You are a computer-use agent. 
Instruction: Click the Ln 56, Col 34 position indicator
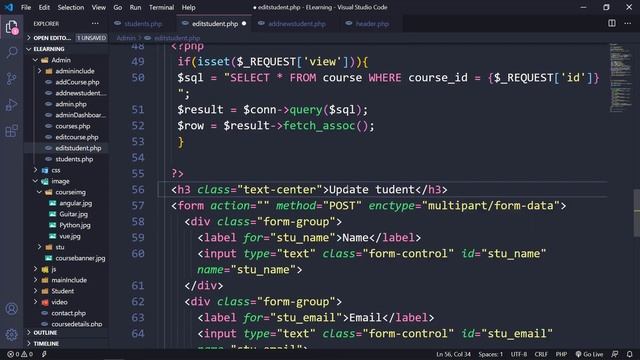(x=453, y=354)
